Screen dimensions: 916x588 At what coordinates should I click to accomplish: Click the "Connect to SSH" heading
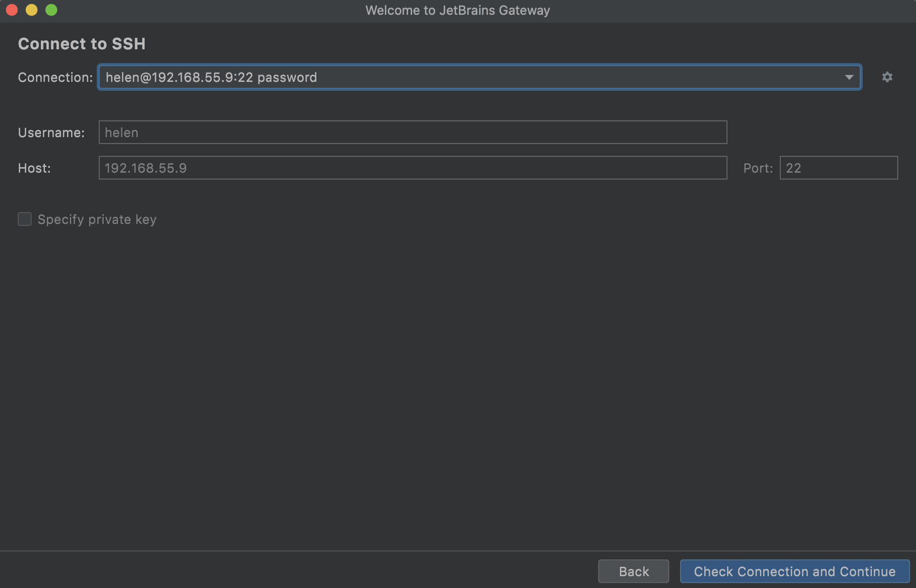pyautogui.click(x=82, y=43)
